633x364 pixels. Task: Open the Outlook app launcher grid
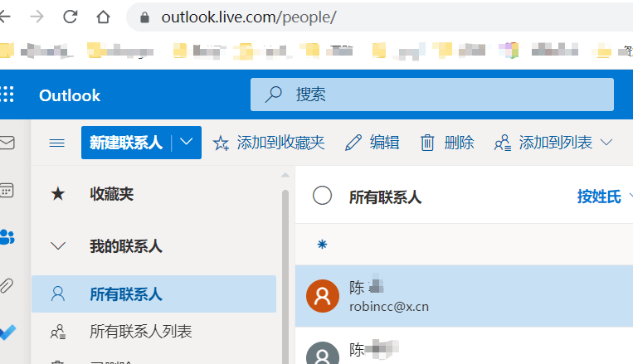click(7, 95)
